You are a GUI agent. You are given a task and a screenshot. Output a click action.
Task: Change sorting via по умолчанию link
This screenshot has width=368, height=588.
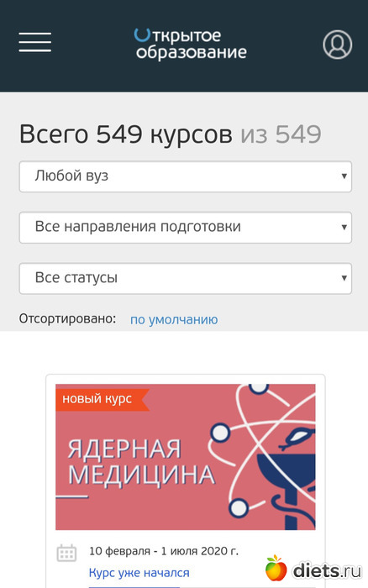pyautogui.click(x=174, y=319)
